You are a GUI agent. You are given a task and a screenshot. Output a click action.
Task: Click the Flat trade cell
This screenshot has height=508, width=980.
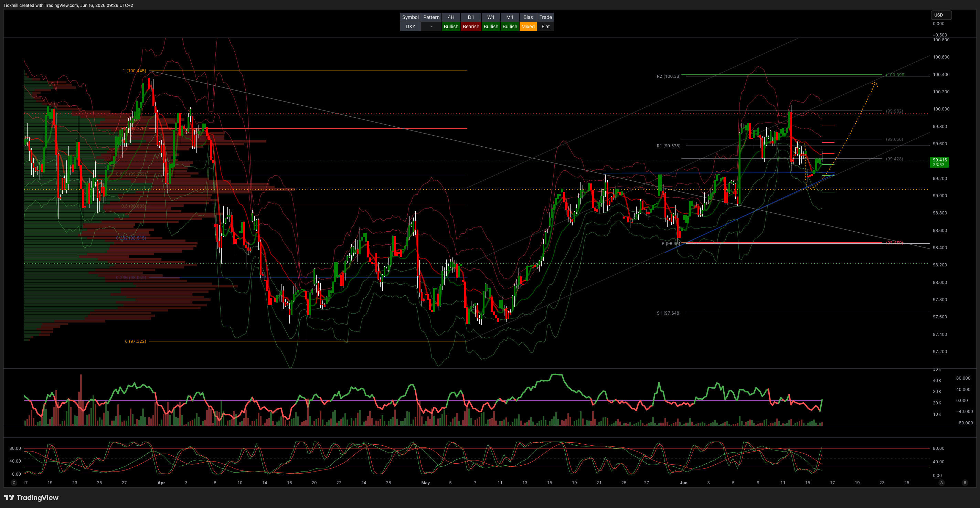coord(545,27)
